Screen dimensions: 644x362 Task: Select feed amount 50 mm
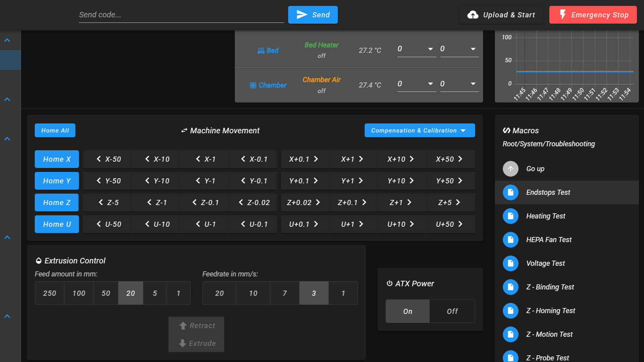click(106, 293)
